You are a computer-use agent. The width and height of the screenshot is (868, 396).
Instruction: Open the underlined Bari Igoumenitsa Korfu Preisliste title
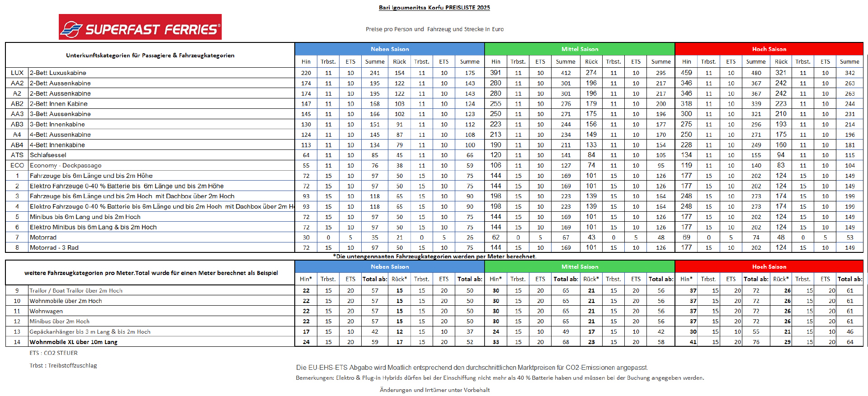tap(434, 8)
